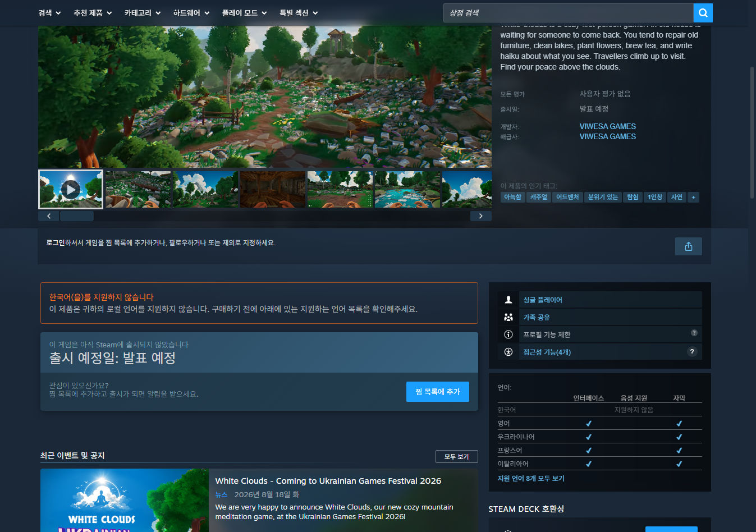Click the 프랑스어 language row
Image resolution: width=756 pixels, height=532 pixels.
tap(599, 450)
